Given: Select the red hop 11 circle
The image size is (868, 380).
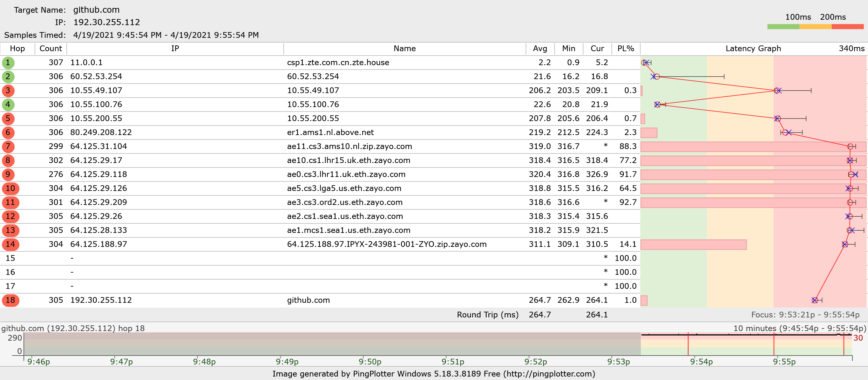Looking at the screenshot, I should click(x=10, y=202).
